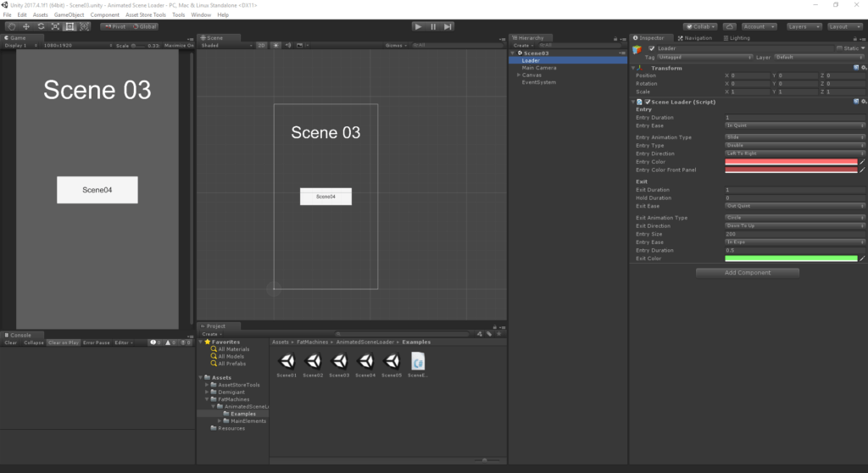Toggle 2D mode in Scene view
This screenshot has height=473, width=868.
(x=261, y=46)
